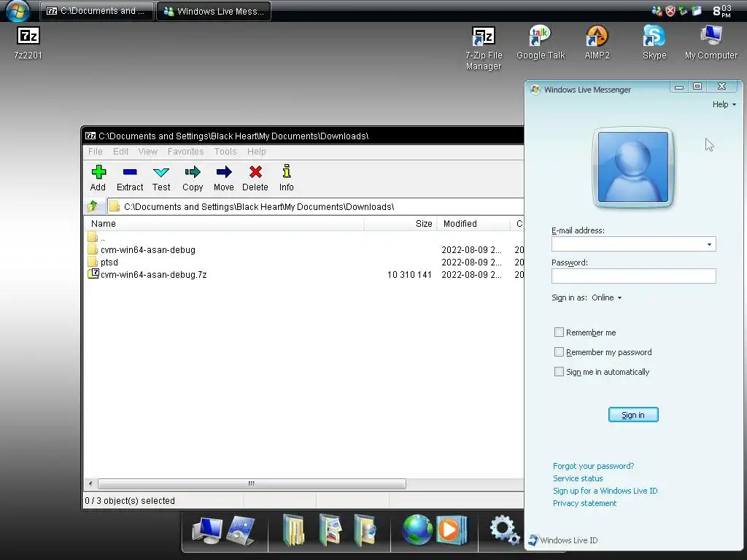Open the Sign in as Online dropdown
The image size is (747, 560).
tap(606, 297)
